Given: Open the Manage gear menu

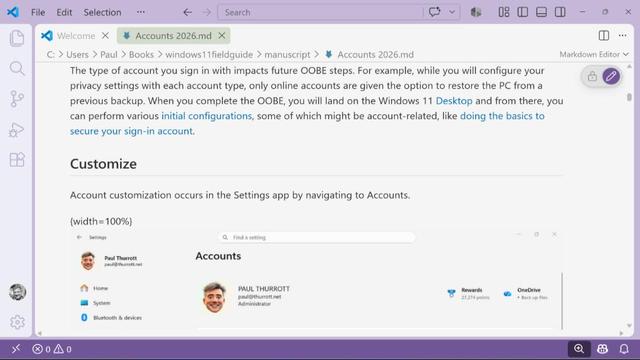Looking at the screenshot, I should (x=17, y=322).
